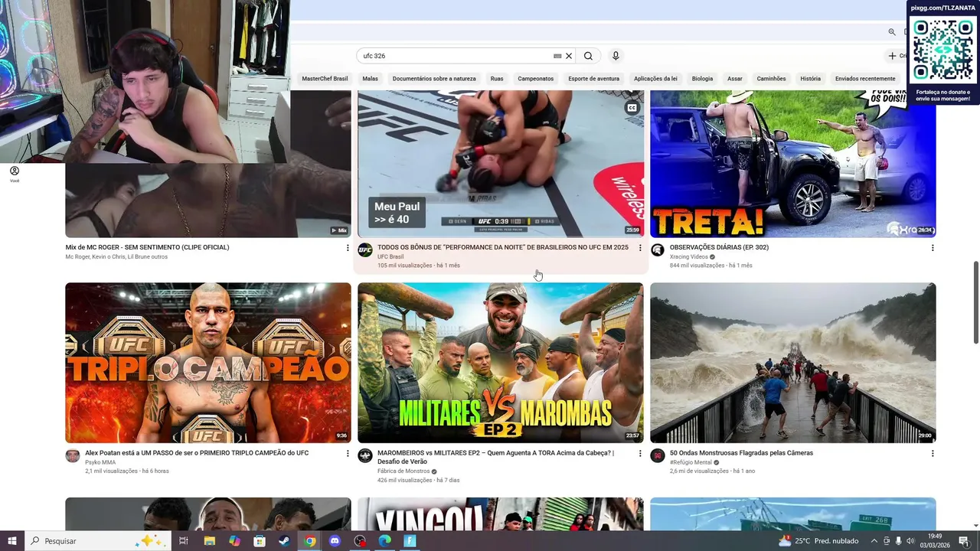This screenshot has width=980, height=551.
Task: Switch to Chrome on the taskbar
Action: (309, 541)
